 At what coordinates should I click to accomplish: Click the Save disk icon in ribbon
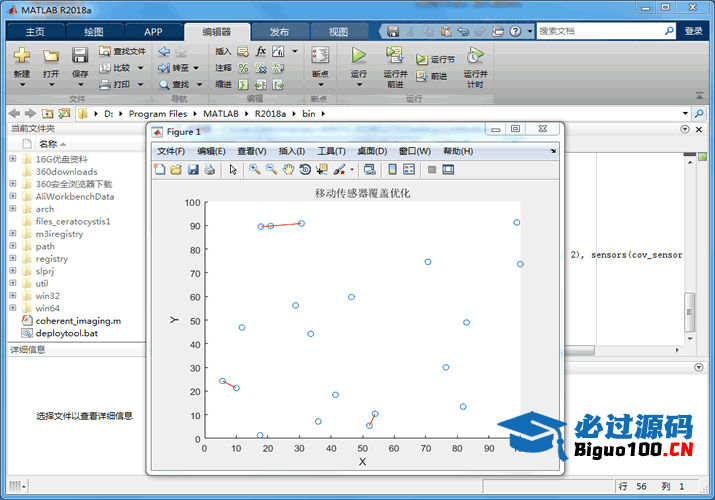(80, 56)
